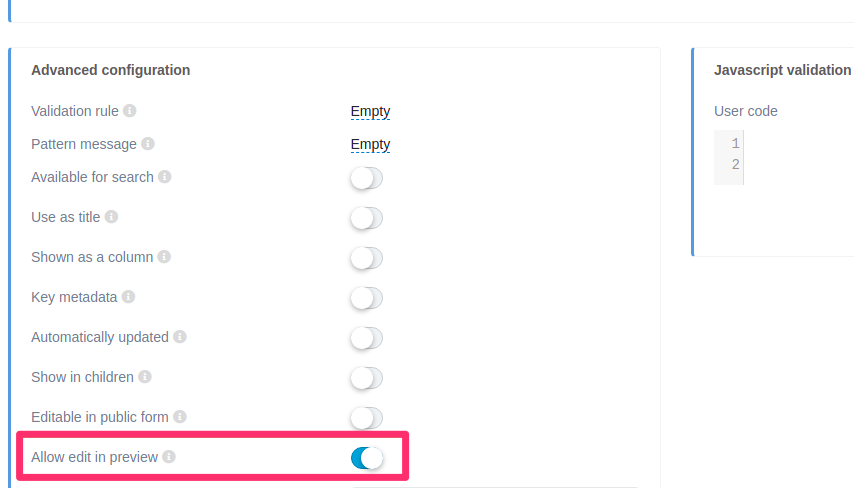Switch on Automatically updated
The width and height of the screenshot is (854, 488).
[366, 338]
